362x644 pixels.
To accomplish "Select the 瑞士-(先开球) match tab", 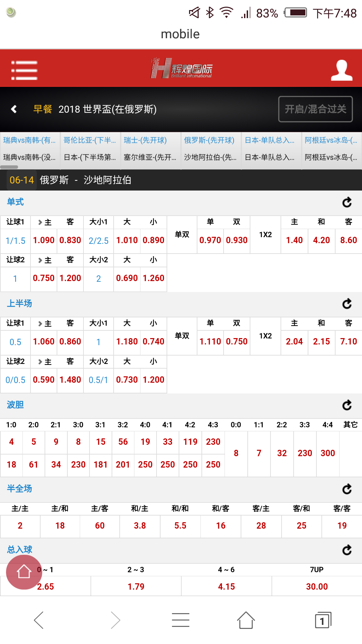I will [145, 140].
